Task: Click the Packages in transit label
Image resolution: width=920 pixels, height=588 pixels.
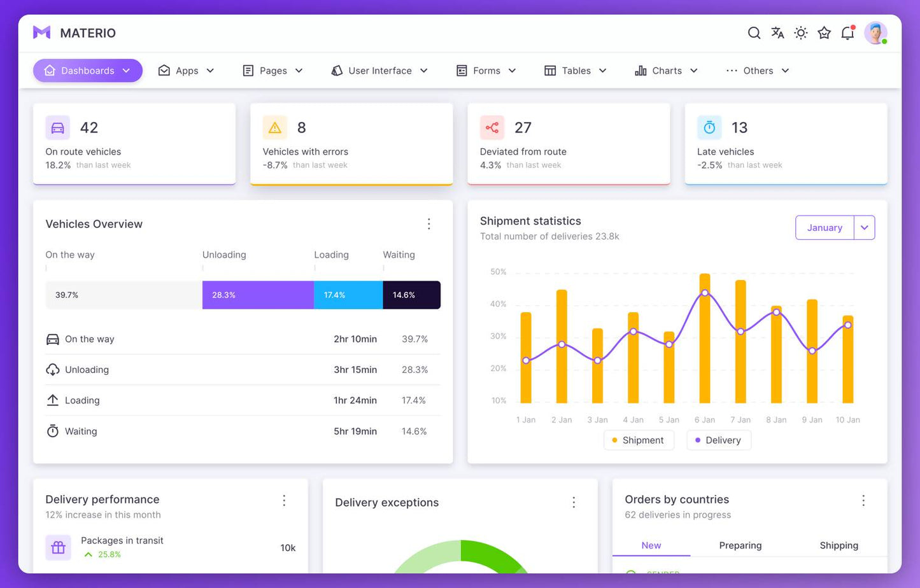Action: coord(122,540)
